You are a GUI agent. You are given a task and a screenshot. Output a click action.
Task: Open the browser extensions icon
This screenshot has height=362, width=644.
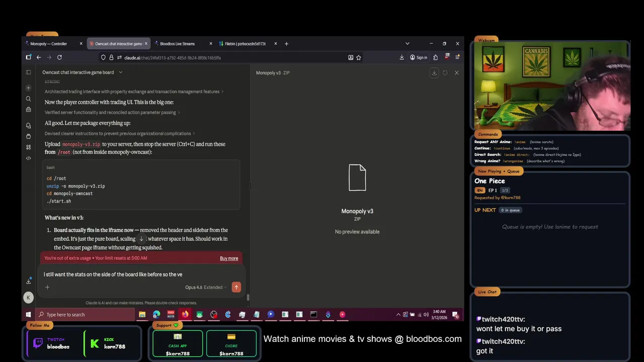(x=436, y=58)
